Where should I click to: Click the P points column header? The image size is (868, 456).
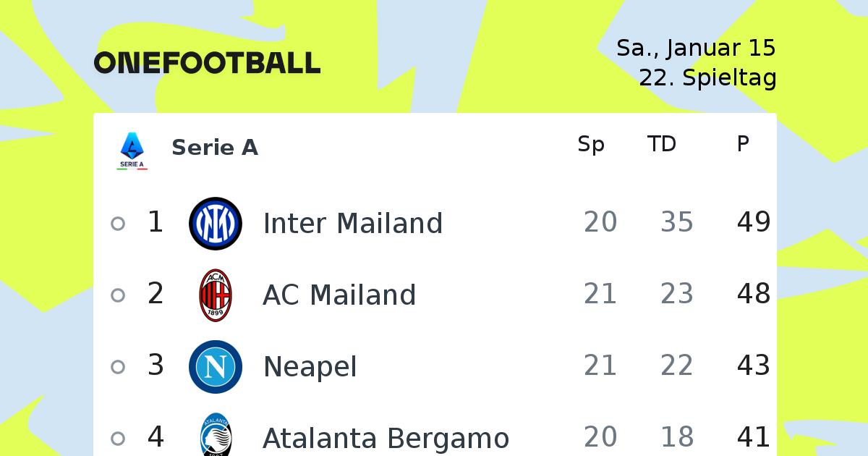pos(743,144)
